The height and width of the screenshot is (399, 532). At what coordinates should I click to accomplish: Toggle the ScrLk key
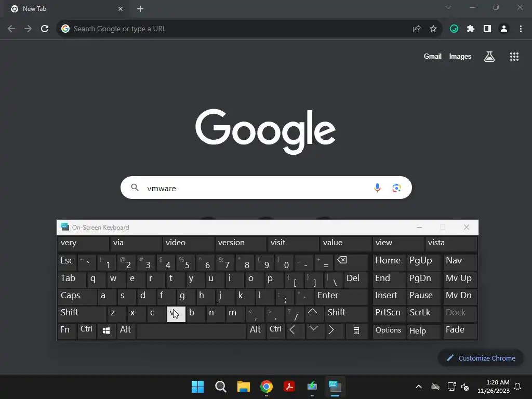tap(423, 313)
